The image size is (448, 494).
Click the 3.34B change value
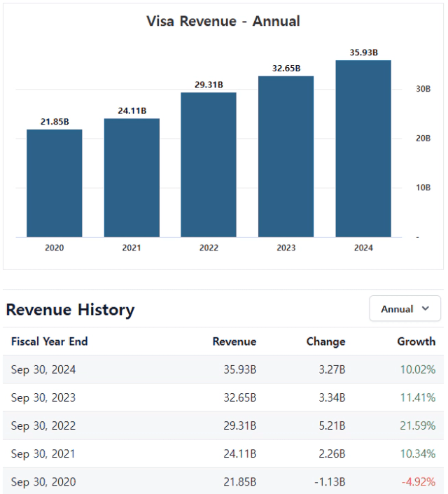[332, 397]
